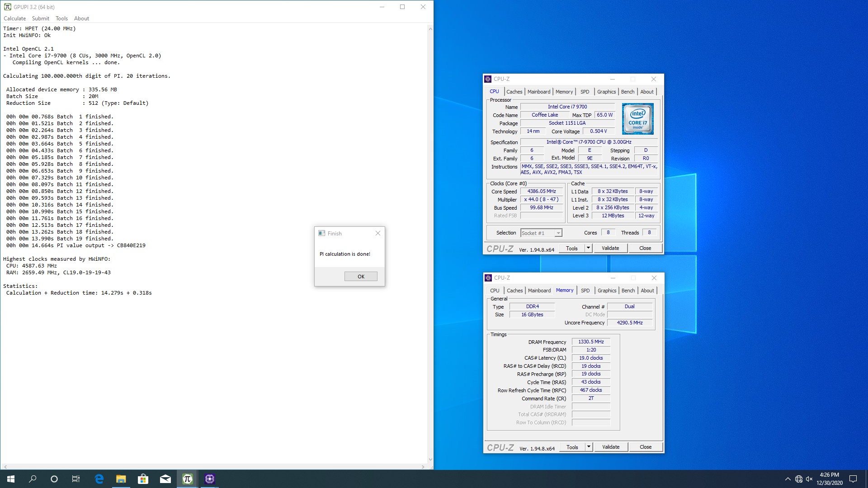Show hidden system tray icons

[x=788, y=479]
